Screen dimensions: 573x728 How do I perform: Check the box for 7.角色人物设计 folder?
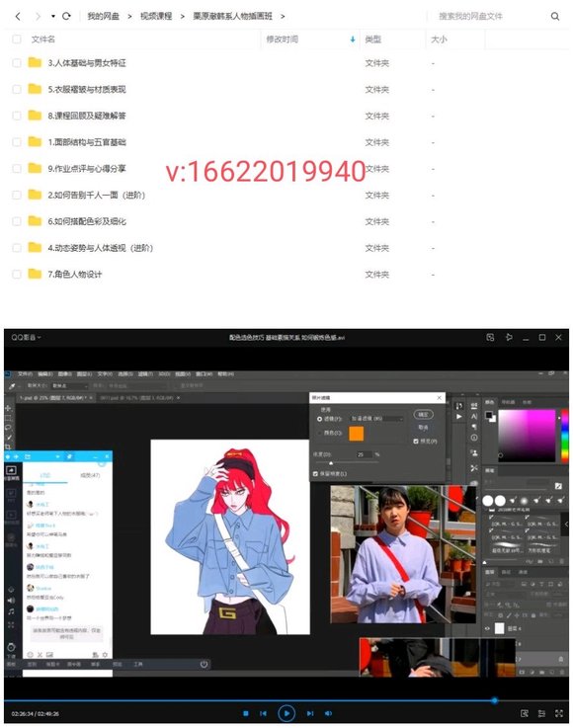(17, 274)
